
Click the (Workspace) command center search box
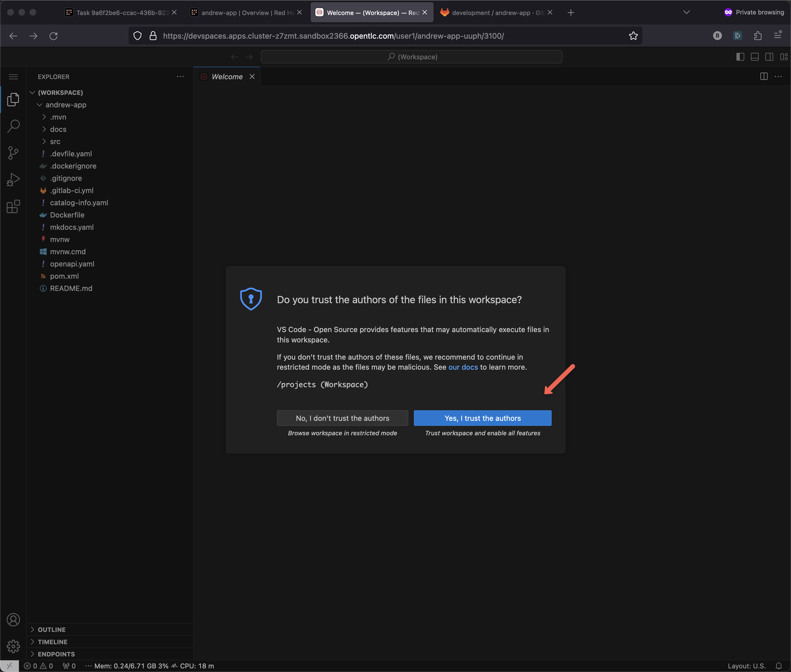411,57
